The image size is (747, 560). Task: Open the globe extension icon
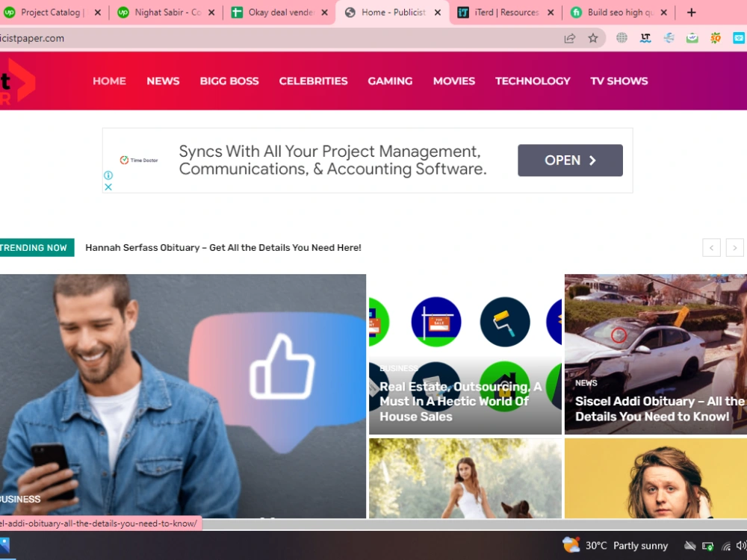(x=622, y=38)
